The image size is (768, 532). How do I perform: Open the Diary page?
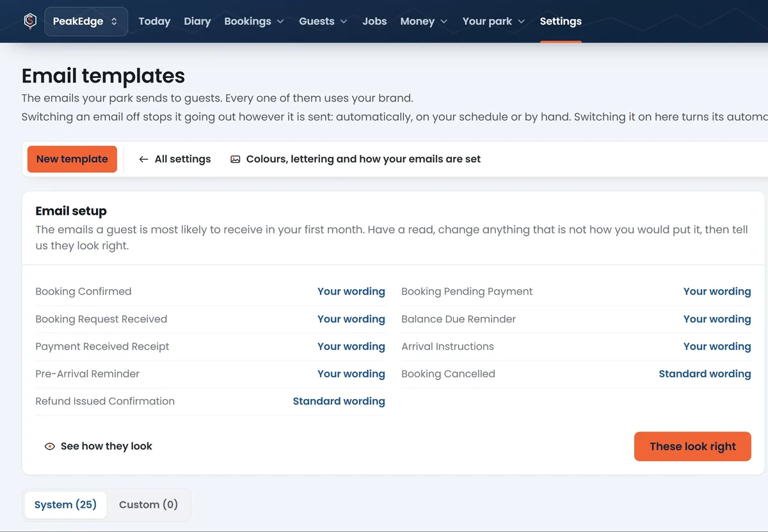tap(197, 21)
